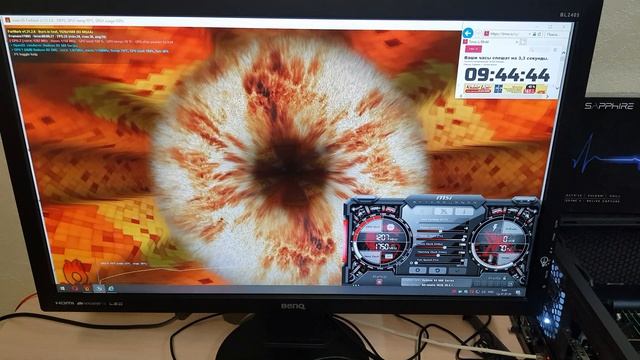Click the 70°C temperature readout

pos(504,248)
